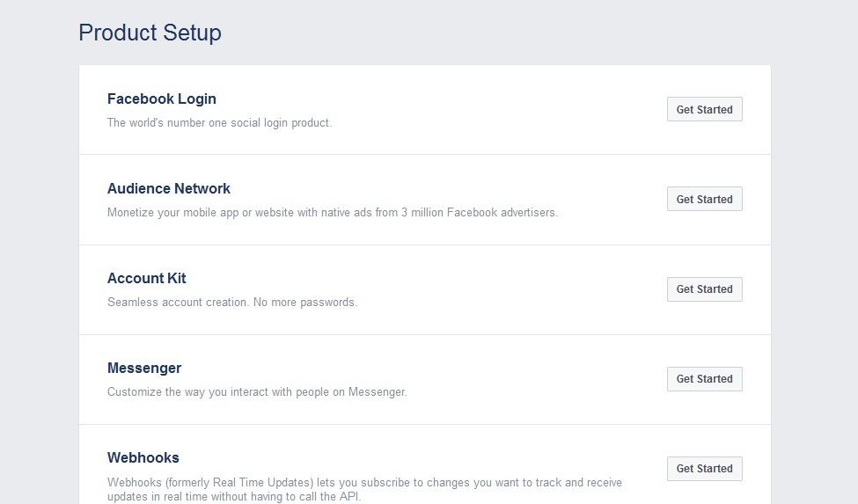Screen dimensions: 858x504
Task: Click the Messenger product heading
Action: click(144, 369)
